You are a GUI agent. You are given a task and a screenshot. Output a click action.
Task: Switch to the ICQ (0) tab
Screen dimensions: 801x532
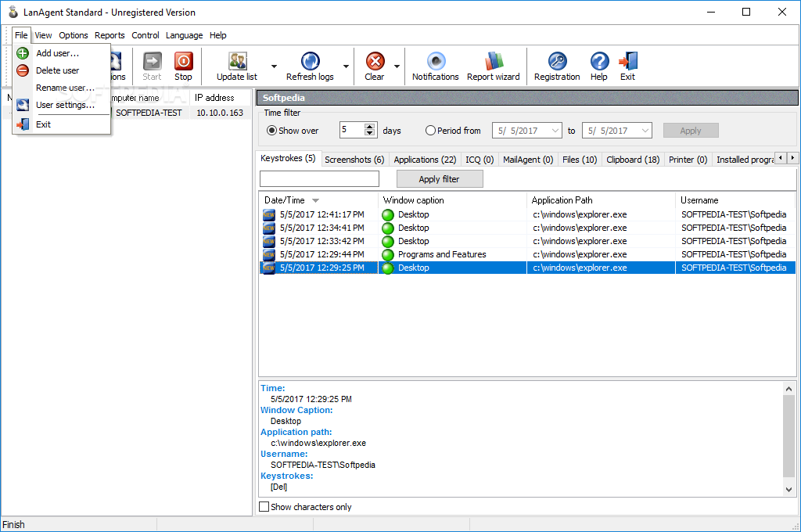[480, 160]
